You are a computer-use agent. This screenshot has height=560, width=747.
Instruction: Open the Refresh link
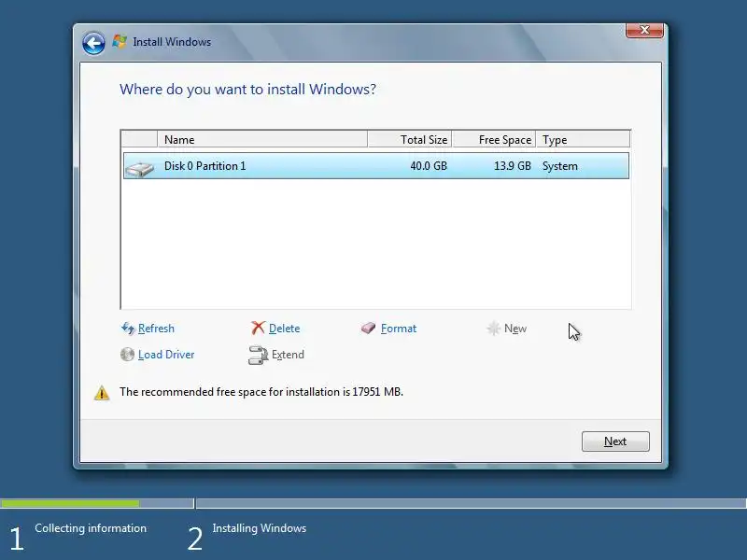coord(156,329)
